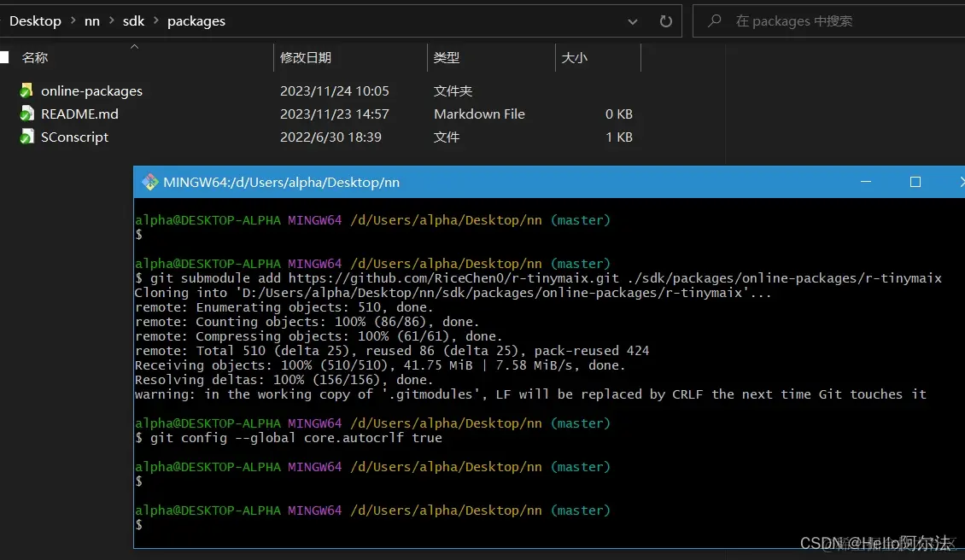Click date 2023/11/23 14:57 cell
The width and height of the screenshot is (965, 560).
pyautogui.click(x=334, y=114)
